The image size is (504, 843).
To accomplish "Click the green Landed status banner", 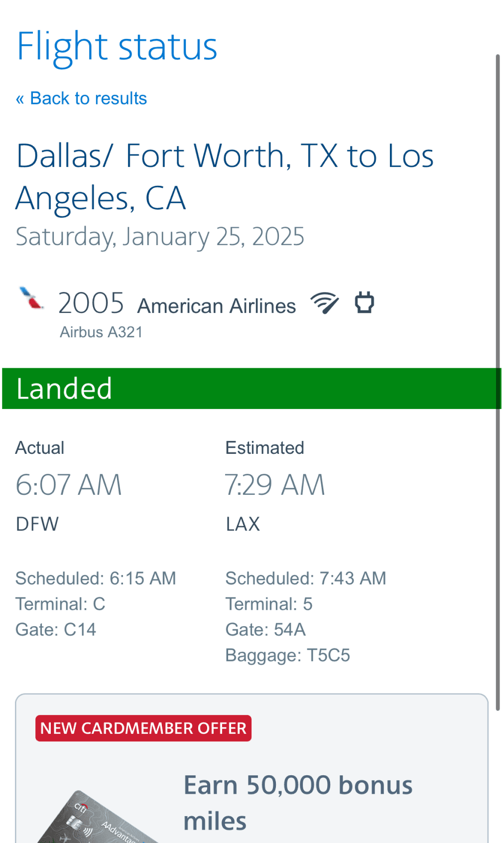I will pos(252,389).
